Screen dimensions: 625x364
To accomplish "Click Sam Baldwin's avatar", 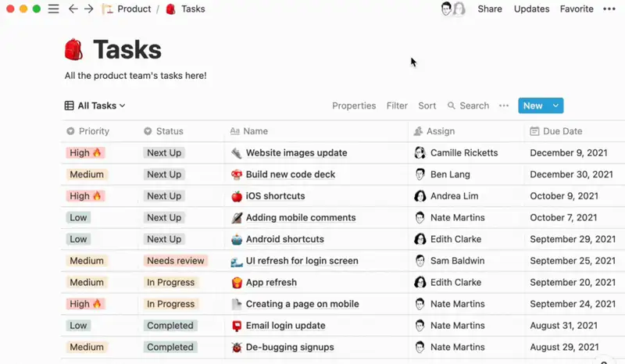I will [x=420, y=261].
